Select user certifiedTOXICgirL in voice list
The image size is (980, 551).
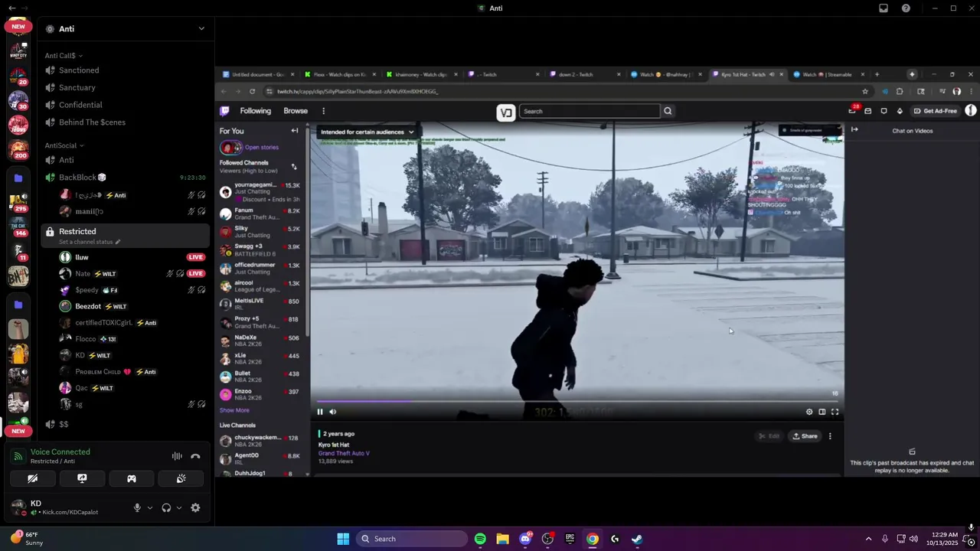coord(103,323)
